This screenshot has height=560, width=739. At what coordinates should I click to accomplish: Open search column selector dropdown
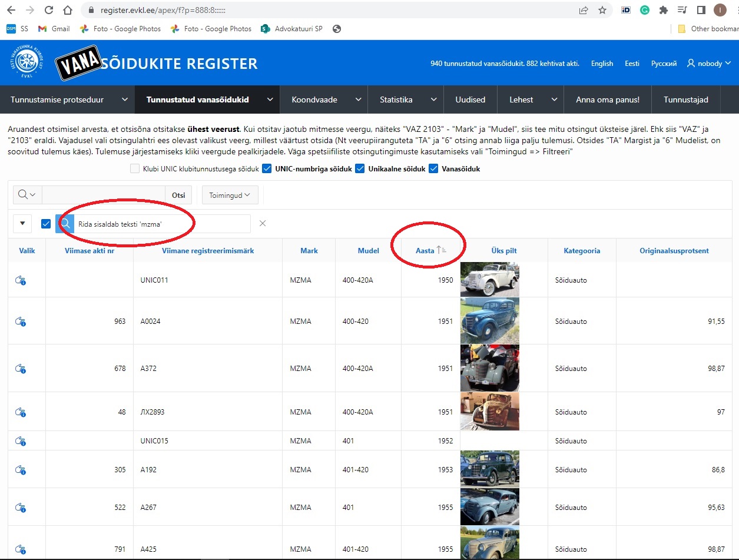tap(27, 195)
